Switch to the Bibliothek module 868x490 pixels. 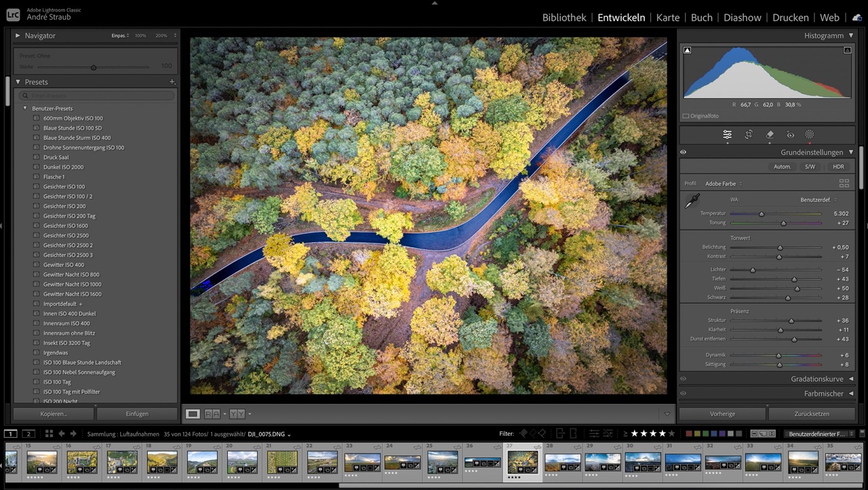564,18
